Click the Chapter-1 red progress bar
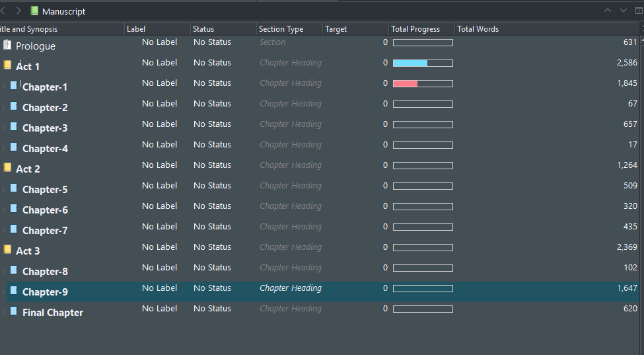The image size is (644, 355). [x=423, y=83]
